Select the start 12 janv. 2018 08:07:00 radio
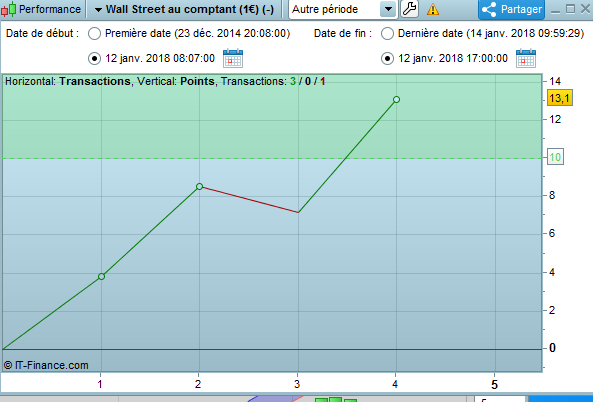This screenshot has height=402, width=593. tap(94, 59)
